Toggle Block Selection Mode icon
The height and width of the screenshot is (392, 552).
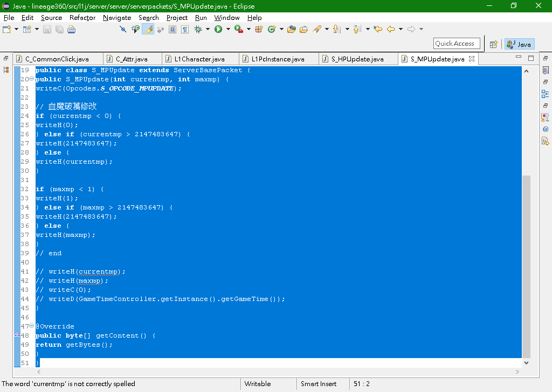click(x=172, y=29)
